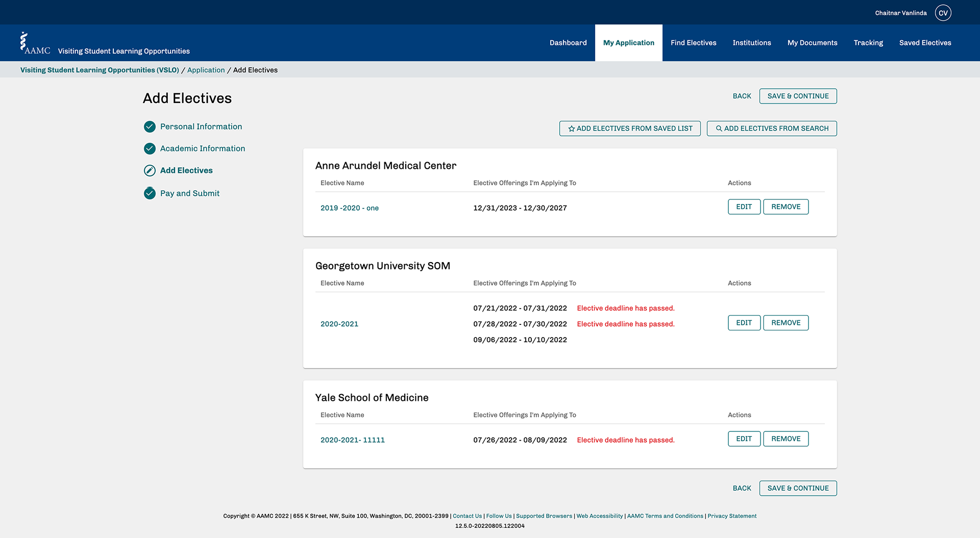This screenshot has height=538, width=980.
Task: Open the Web Accessibility footer link
Action: (600, 516)
